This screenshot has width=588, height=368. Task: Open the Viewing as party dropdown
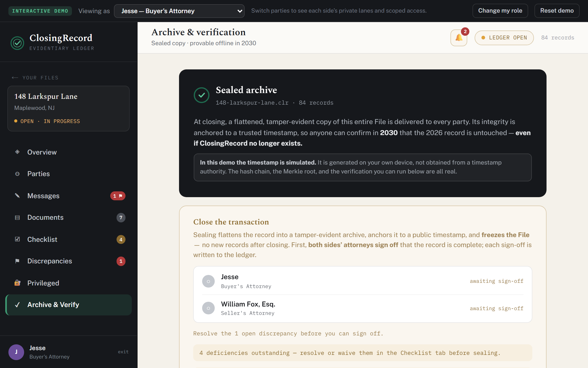tap(179, 11)
